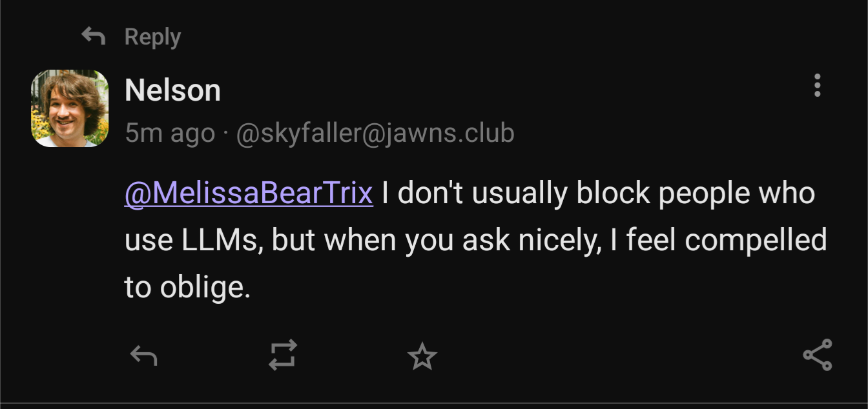Open the post by clicking 'to oblige.' text
This screenshot has height=409, width=868.
pos(187,287)
